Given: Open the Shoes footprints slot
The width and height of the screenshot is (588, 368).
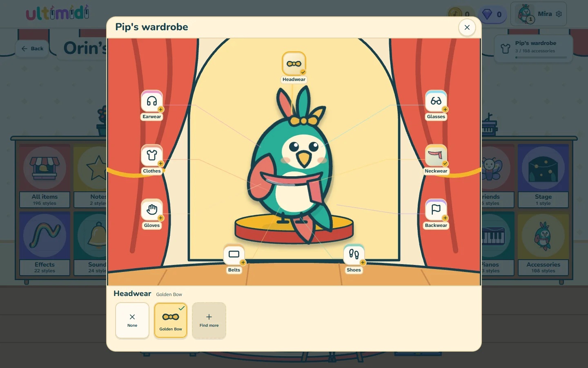Looking at the screenshot, I should point(354,254).
